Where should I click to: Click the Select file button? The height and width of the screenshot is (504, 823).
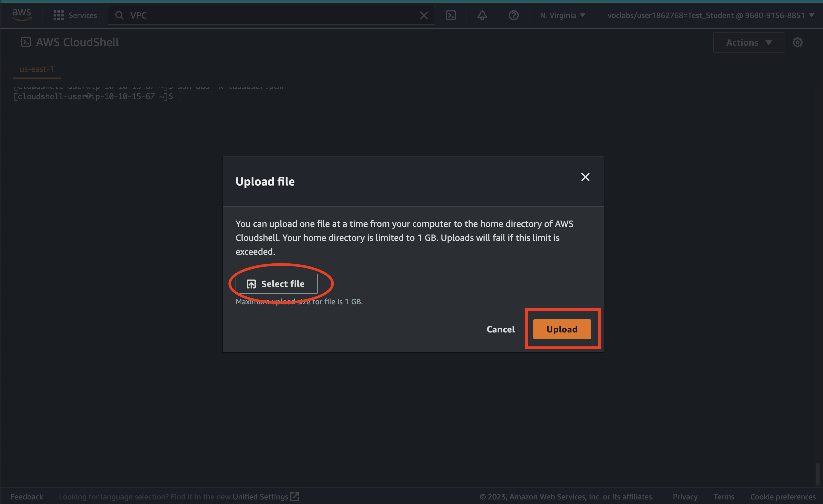tap(276, 284)
